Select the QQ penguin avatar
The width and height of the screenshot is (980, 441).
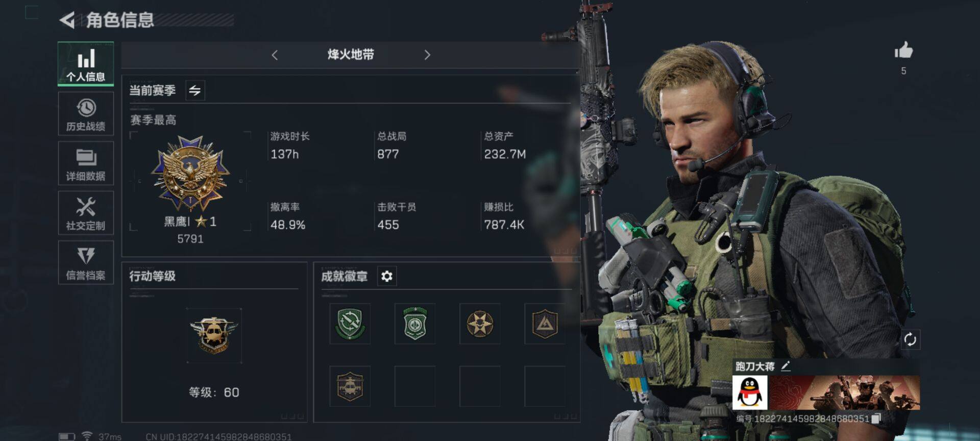(x=750, y=393)
